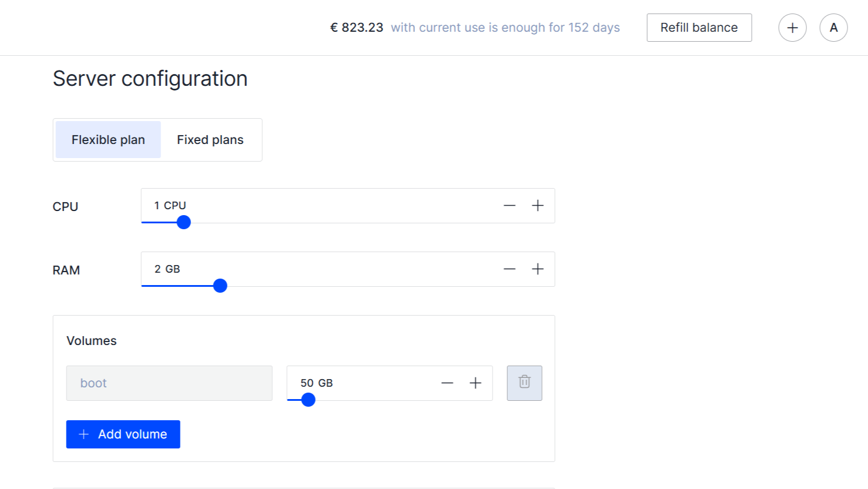Open the account avatar menu "A"
Image resolution: width=868 pixels, height=489 pixels.
833,28
